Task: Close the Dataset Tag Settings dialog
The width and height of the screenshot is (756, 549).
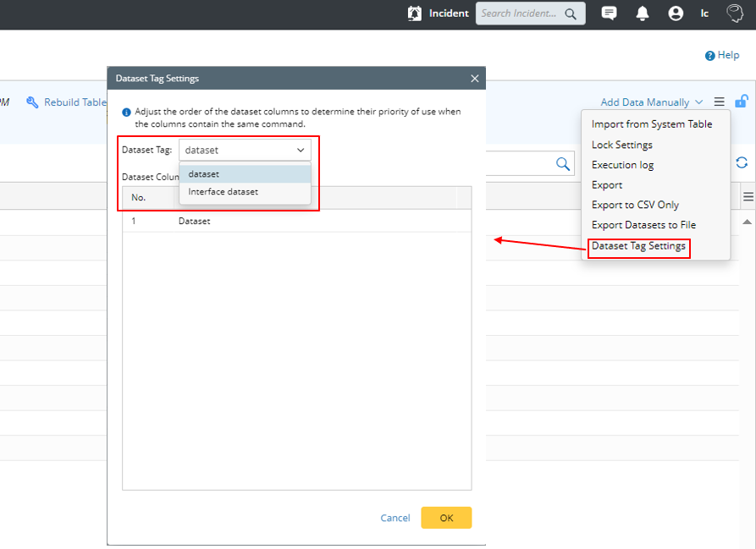Action: (475, 79)
